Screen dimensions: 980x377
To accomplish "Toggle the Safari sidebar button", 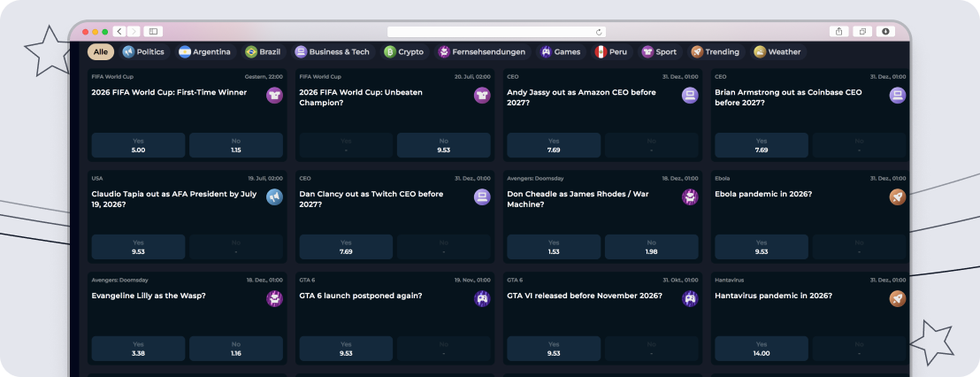I will tap(153, 31).
